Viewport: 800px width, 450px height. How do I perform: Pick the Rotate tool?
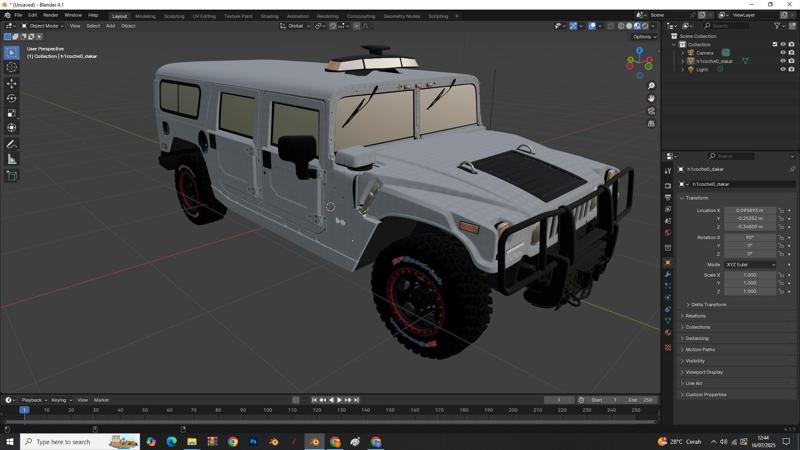(x=12, y=98)
